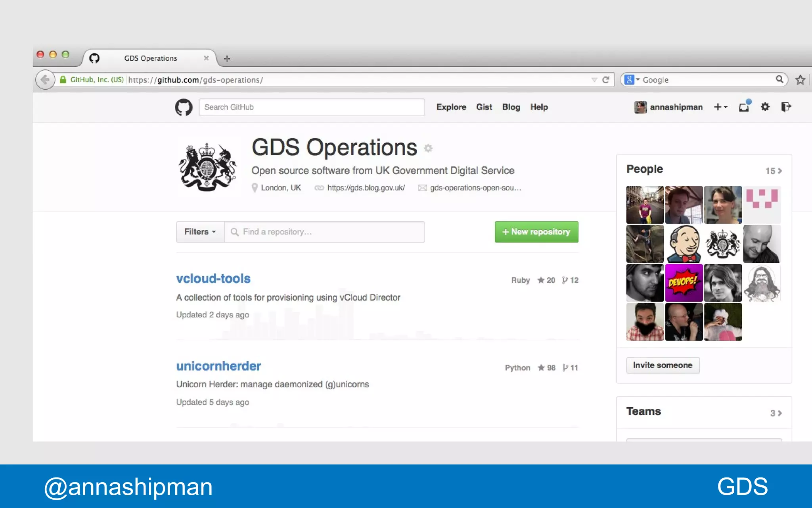Expand the plus create-new dropdown
Viewport: 812px width, 508px height.
pyautogui.click(x=720, y=107)
